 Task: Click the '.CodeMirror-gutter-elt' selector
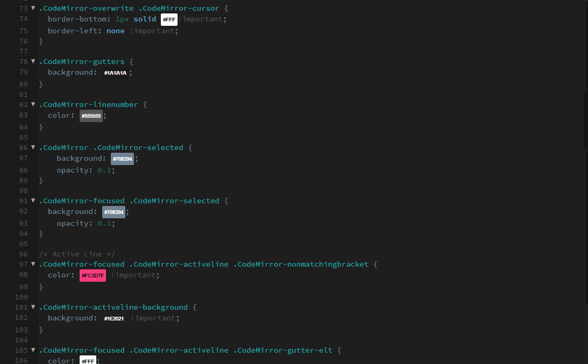pyautogui.click(x=283, y=351)
